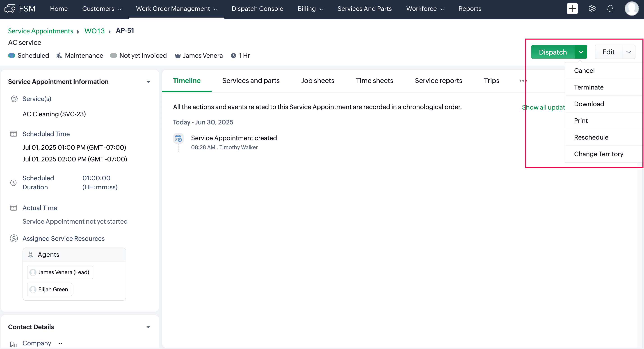Open settings gear icon
The image size is (644, 349).
pyautogui.click(x=592, y=9)
